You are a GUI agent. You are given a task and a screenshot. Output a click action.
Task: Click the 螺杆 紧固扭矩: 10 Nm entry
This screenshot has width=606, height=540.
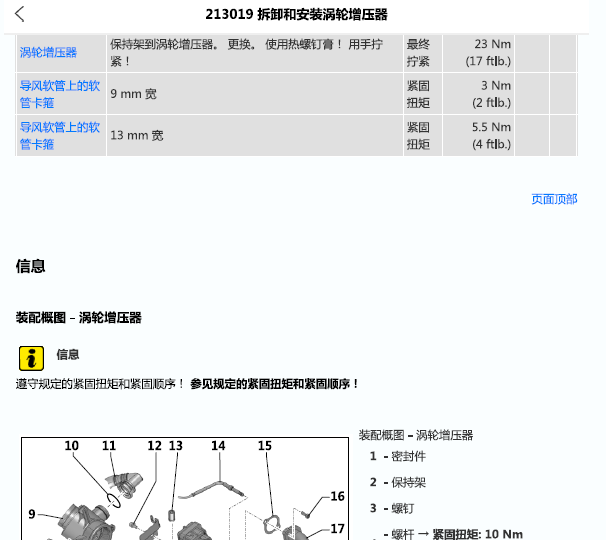(453, 534)
